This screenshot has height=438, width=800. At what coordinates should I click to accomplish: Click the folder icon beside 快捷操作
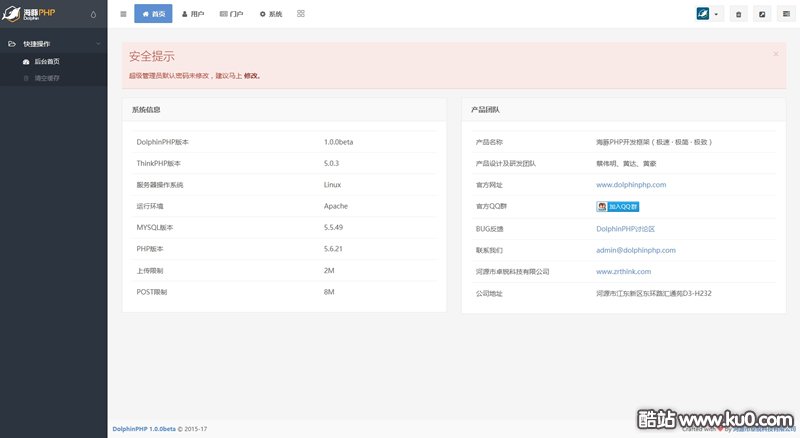[12, 44]
